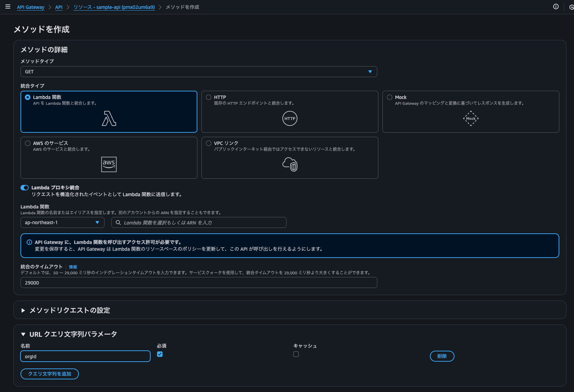Enable the キャッシュ checkbox
Image resolution: width=574 pixels, height=392 pixels.
tap(296, 354)
